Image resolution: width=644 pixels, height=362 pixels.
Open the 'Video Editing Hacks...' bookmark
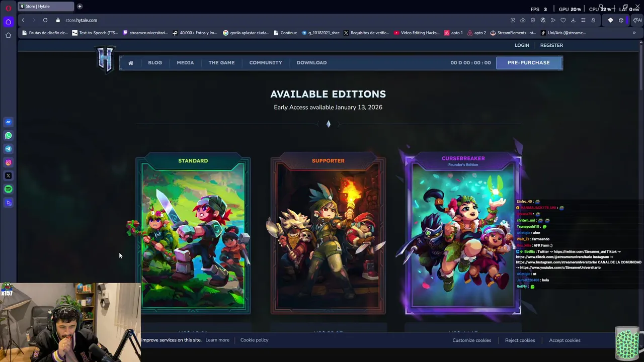pyautogui.click(x=417, y=33)
